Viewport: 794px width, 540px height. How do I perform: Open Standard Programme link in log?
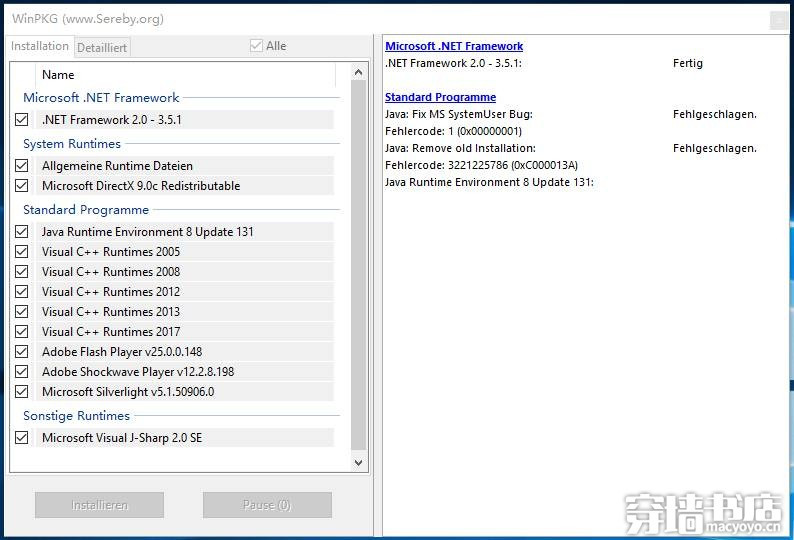[441, 97]
